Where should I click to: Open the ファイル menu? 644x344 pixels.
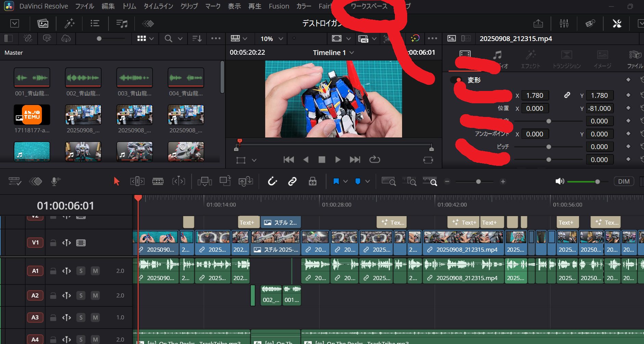85,6
